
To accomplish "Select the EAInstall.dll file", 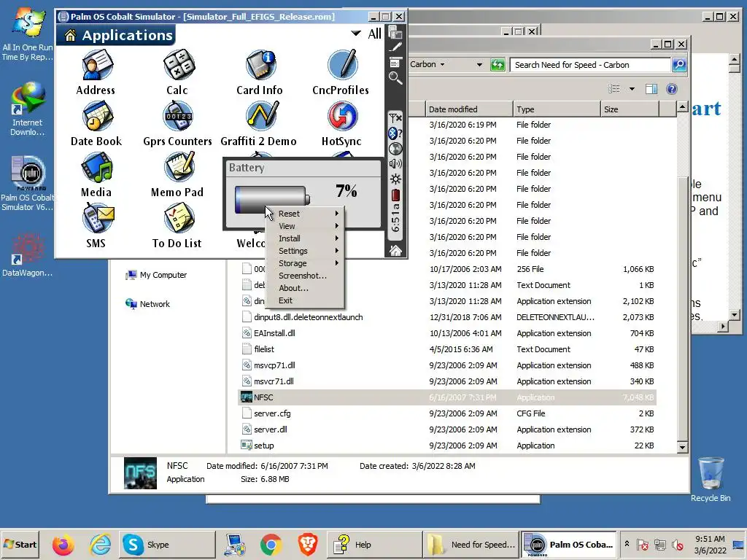I will [447, 333].
